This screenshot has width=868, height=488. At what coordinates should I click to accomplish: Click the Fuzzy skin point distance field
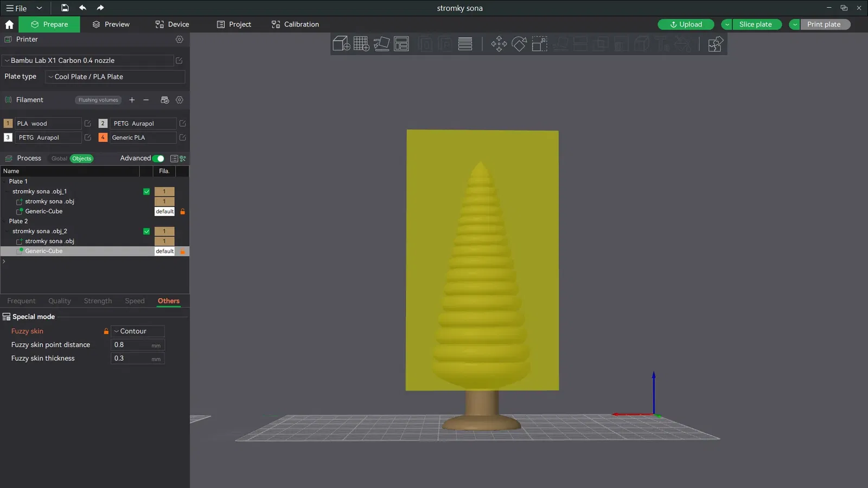(138, 345)
